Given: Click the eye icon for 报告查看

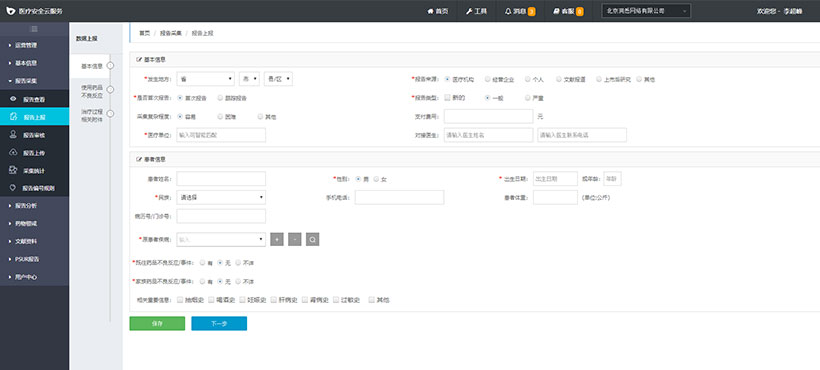Looking at the screenshot, I should point(13,99).
